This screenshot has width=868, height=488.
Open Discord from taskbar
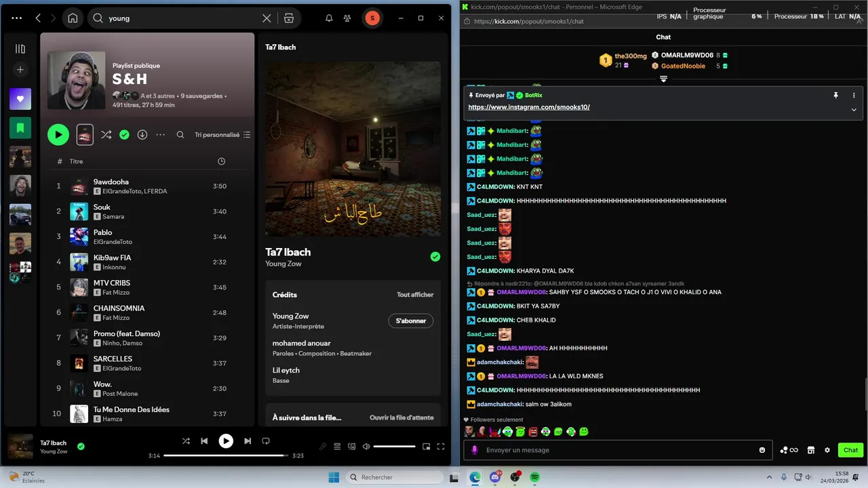tap(495, 477)
